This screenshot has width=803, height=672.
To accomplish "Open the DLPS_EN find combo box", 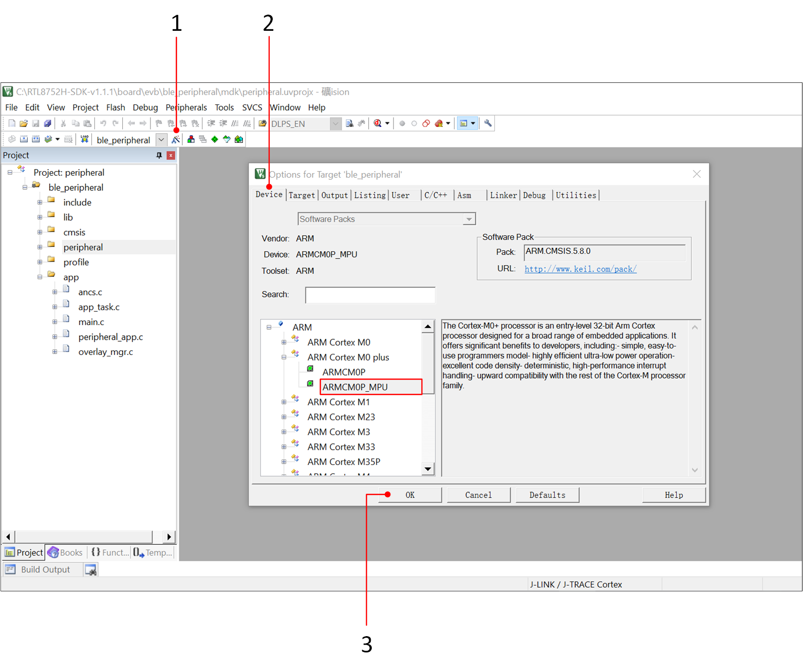I will (x=335, y=124).
